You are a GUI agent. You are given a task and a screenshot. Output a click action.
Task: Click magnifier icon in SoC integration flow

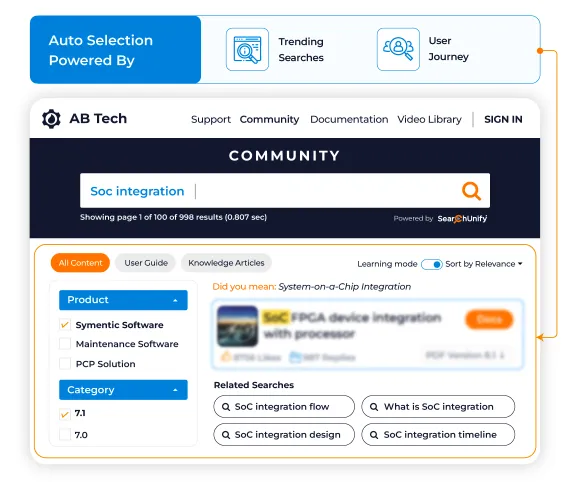(x=226, y=407)
